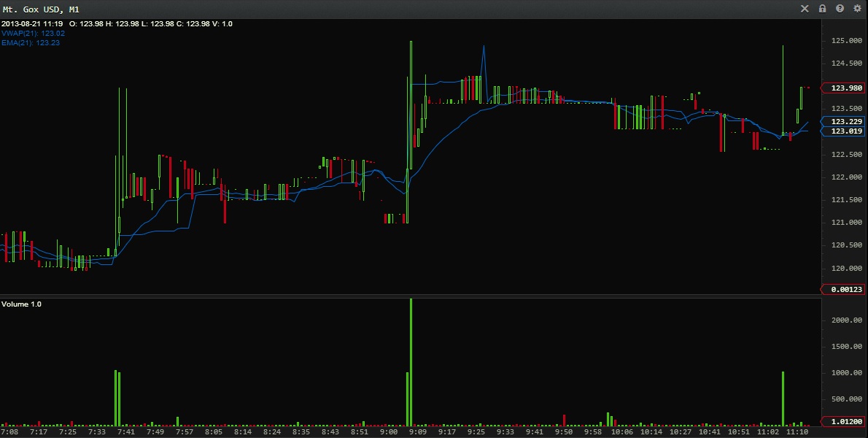Click the Volume 1.0 pane label
Image resolution: width=868 pixels, height=438 pixels.
[21, 304]
